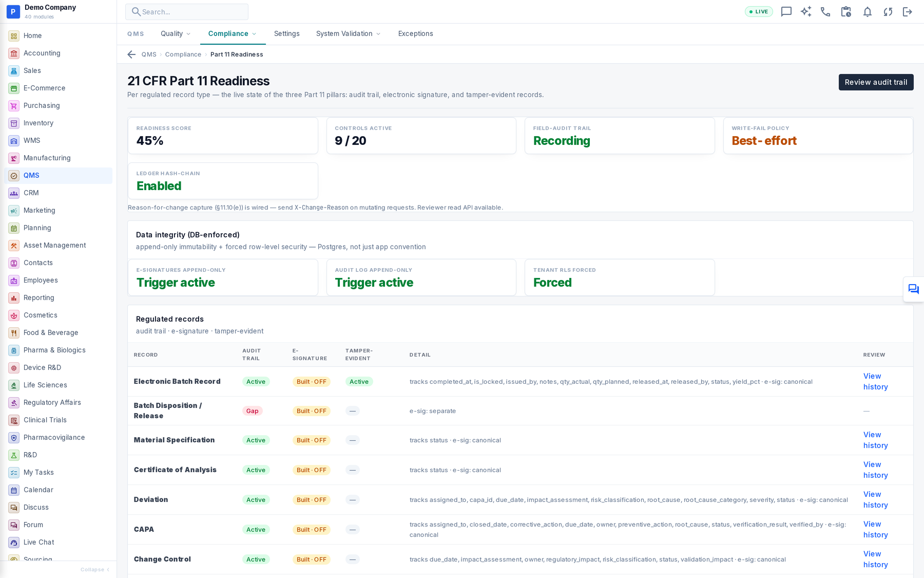The height and width of the screenshot is (578, 924).
Task: Open notifications bell icon
Action: tap(867, 12)
